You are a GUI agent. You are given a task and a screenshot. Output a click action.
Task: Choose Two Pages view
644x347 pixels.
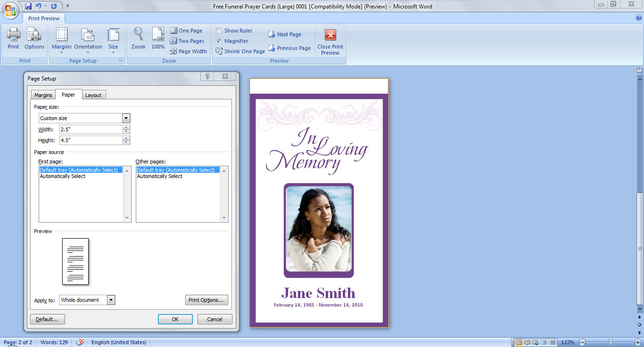coord(187,41)
